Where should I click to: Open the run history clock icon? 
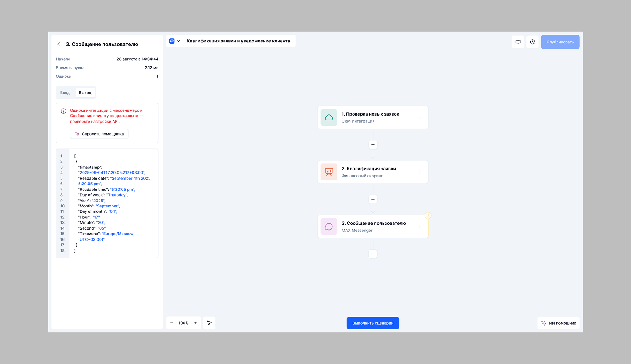(x=532, y=42)
